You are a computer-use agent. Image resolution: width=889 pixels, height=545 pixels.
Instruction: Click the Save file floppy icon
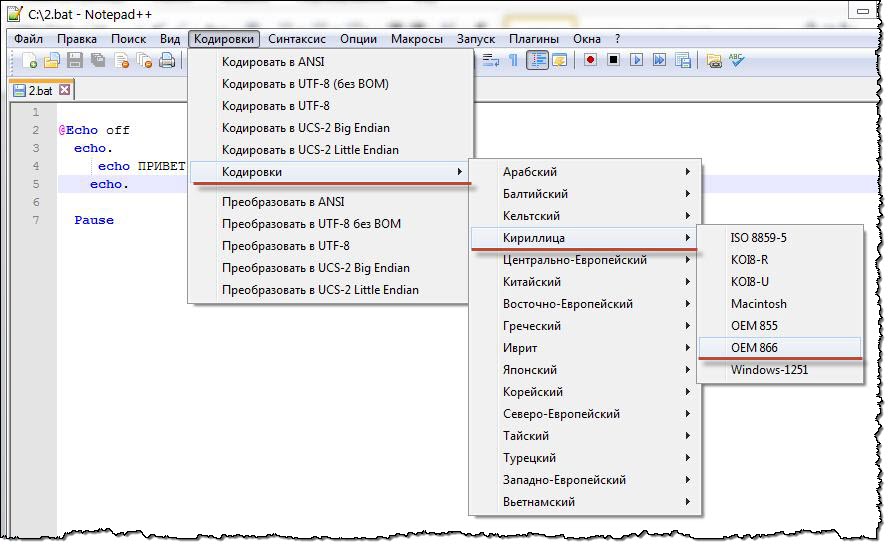[75, 61]
